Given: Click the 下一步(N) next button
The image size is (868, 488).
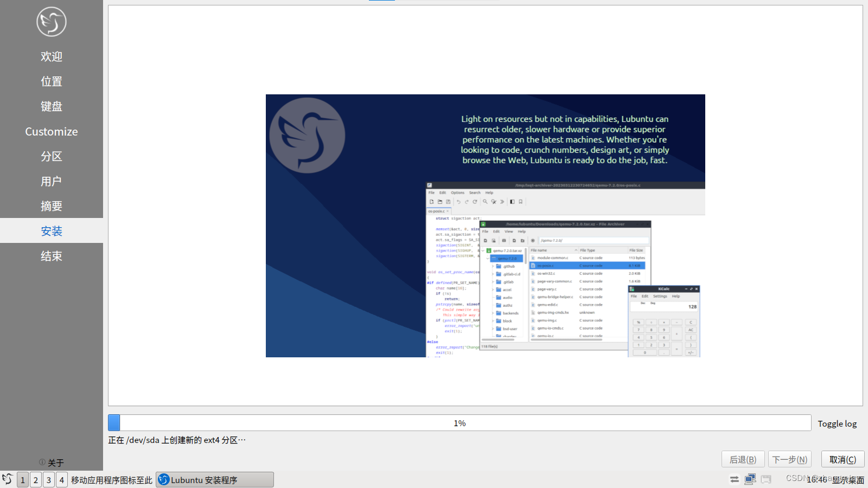Looking at the screenshot, I should tap(789, 459).
